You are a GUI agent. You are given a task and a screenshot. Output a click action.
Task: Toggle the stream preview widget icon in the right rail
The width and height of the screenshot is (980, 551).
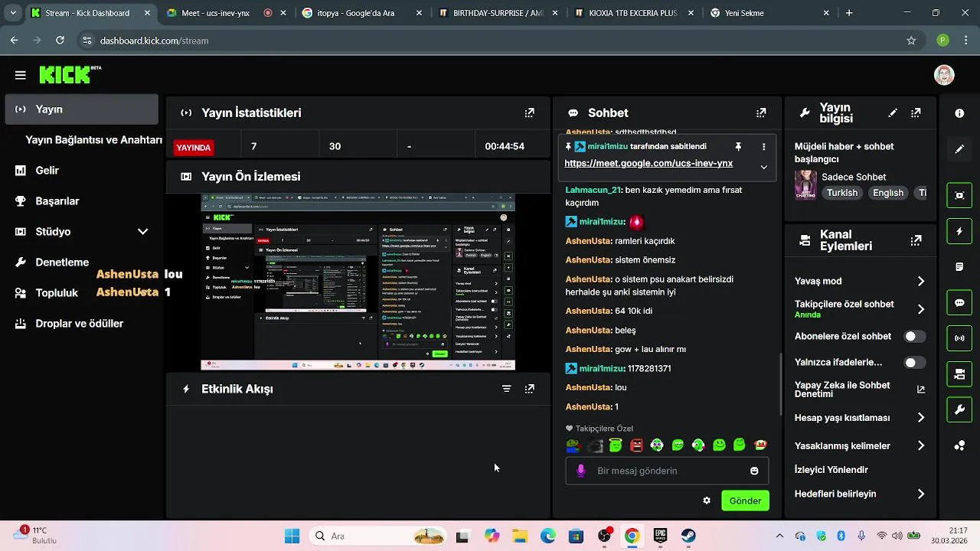(x=959, y=195)
